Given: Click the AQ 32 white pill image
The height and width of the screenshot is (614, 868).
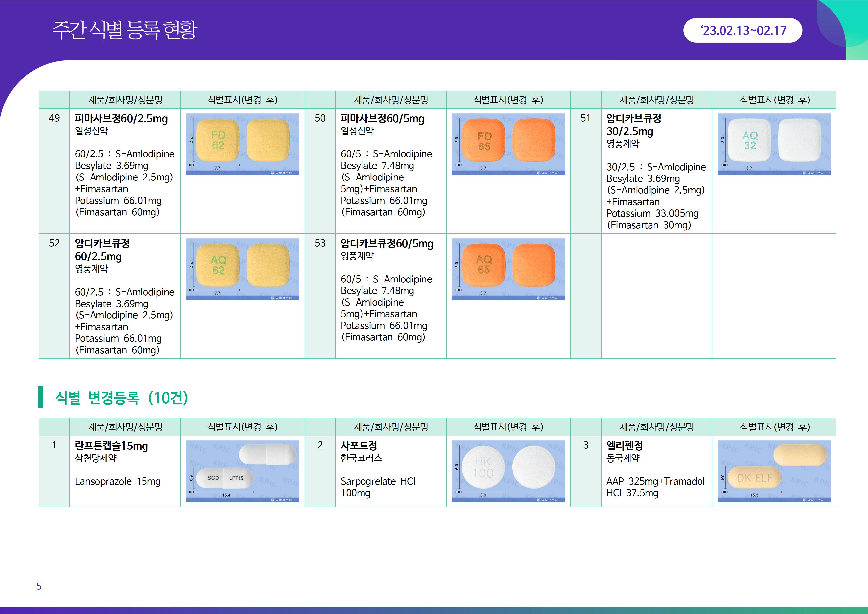Looking at the screenshot, I should [774, 144].
